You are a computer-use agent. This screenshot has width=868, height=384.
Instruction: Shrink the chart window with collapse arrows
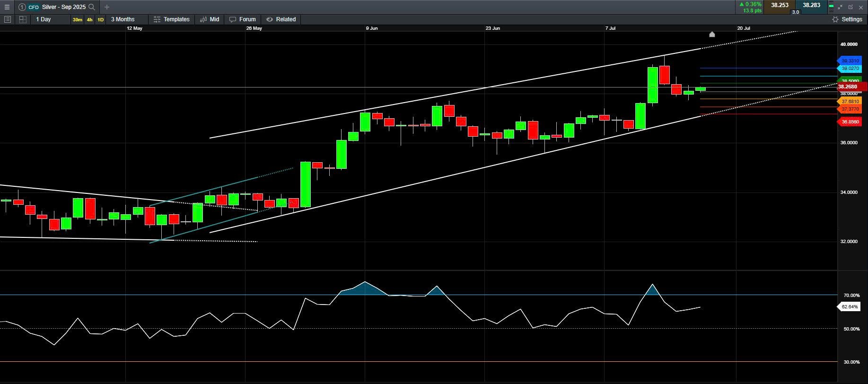[840, 7]
